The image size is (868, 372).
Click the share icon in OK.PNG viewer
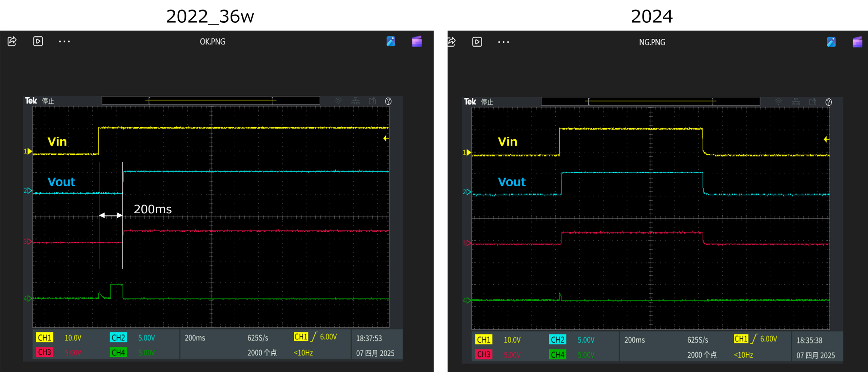(x=12, y=41)
